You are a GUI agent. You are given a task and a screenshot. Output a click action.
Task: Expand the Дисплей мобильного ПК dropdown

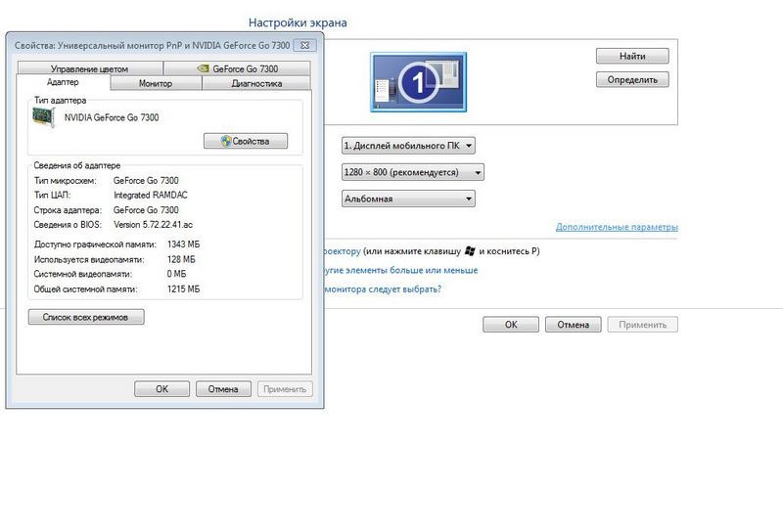click(408, 146)
